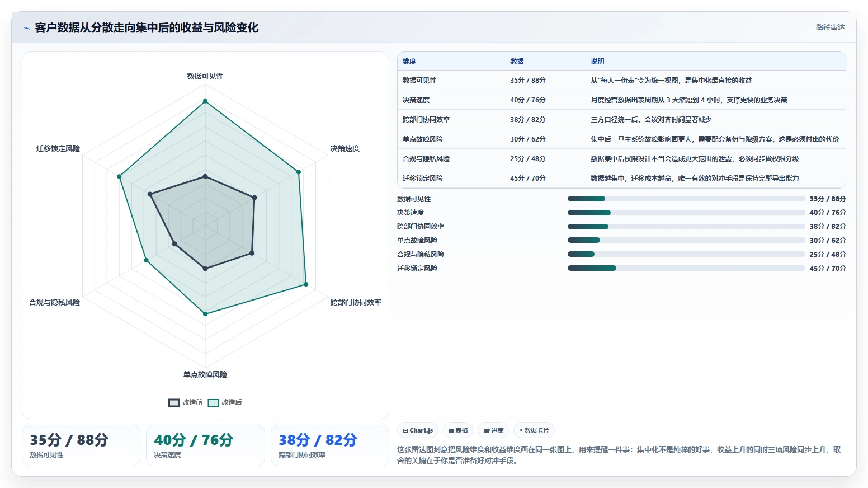Image resolution: width=868 pixels, height=488 pixels.
Task: Click the 单点故障风险 axis label on the radar
Action: (205, 374)
